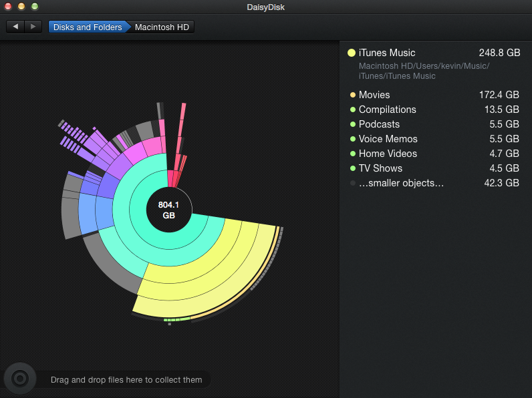Click the green Podcasts color dot

353,124
